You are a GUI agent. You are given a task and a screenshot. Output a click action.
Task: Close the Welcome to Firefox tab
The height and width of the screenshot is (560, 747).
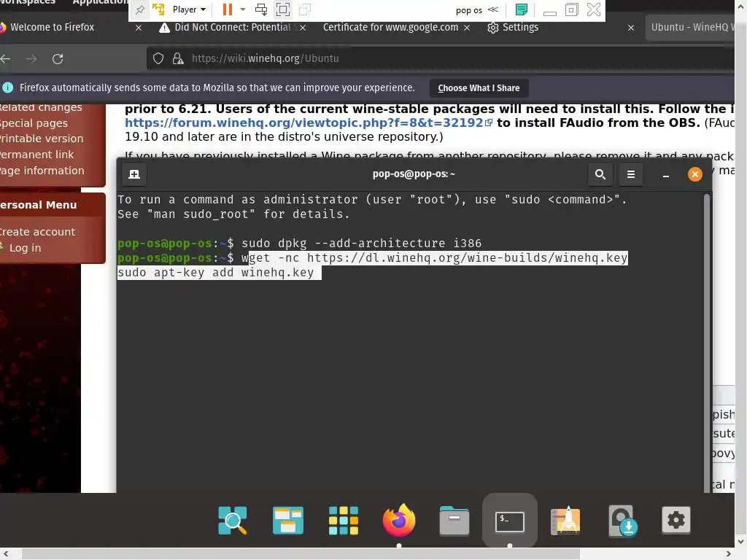[x=139, y=28]
